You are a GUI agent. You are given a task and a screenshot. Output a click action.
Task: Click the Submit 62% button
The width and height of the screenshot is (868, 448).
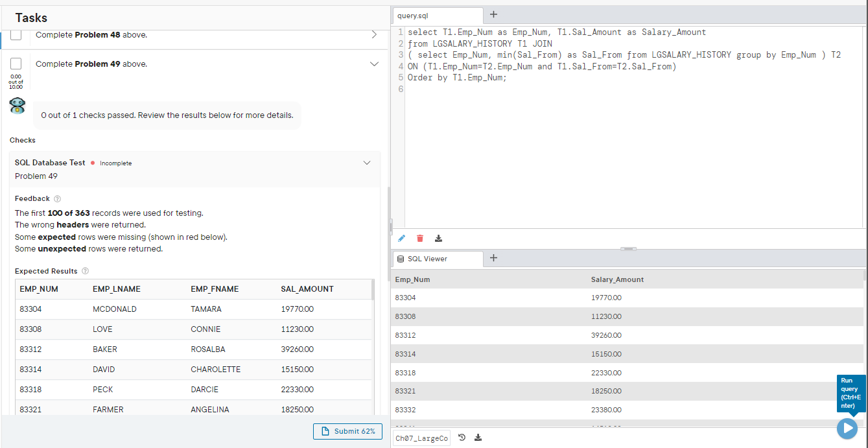(x=347, y=431)
